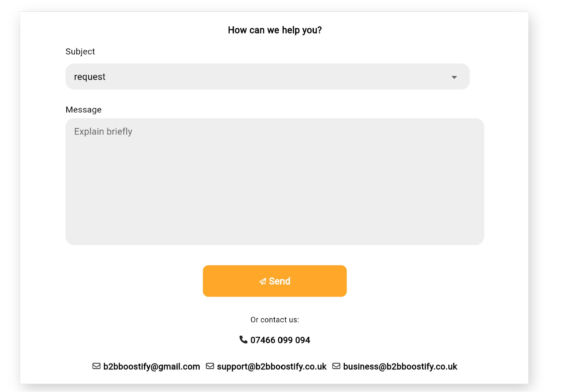Click the "Explain briefly" placeholder text
Screen dimensions: 561x392
(x=103, y=131)
